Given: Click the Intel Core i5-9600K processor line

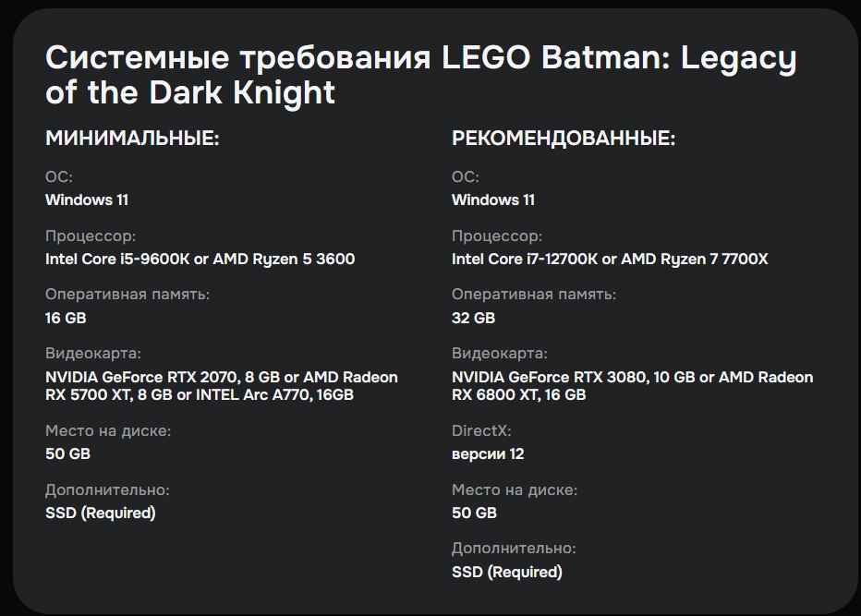Looking at the screenshot, I should tap(200, 259).
